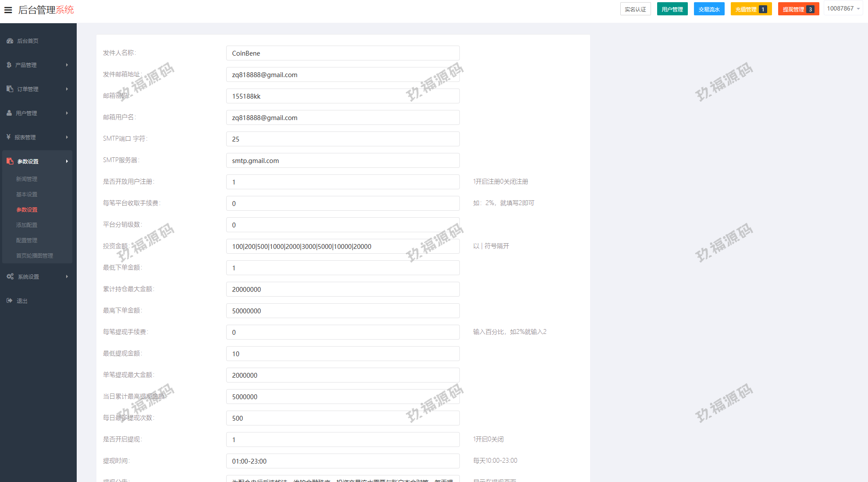
Task: Click the hamburger menu icon
Action: (x=8, y=10)
